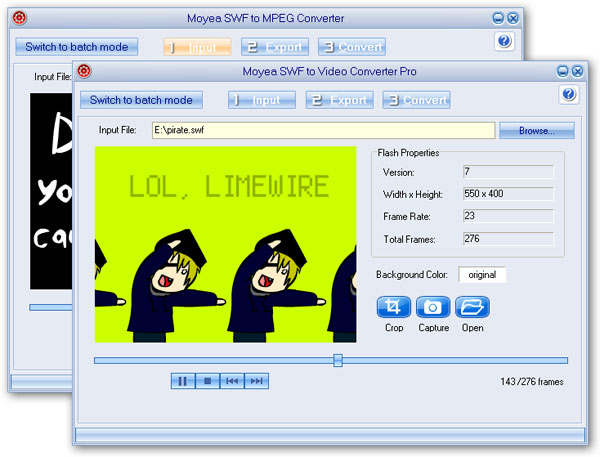Open help in SWF to MPEG window
Image resolution: width=600 pixels, height=457 pixels.
[504, 41]
